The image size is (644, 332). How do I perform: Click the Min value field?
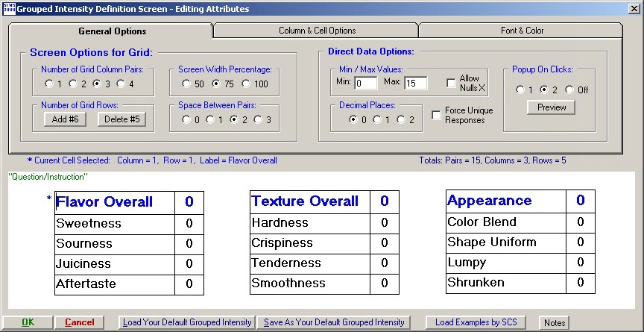coord(366,83)
